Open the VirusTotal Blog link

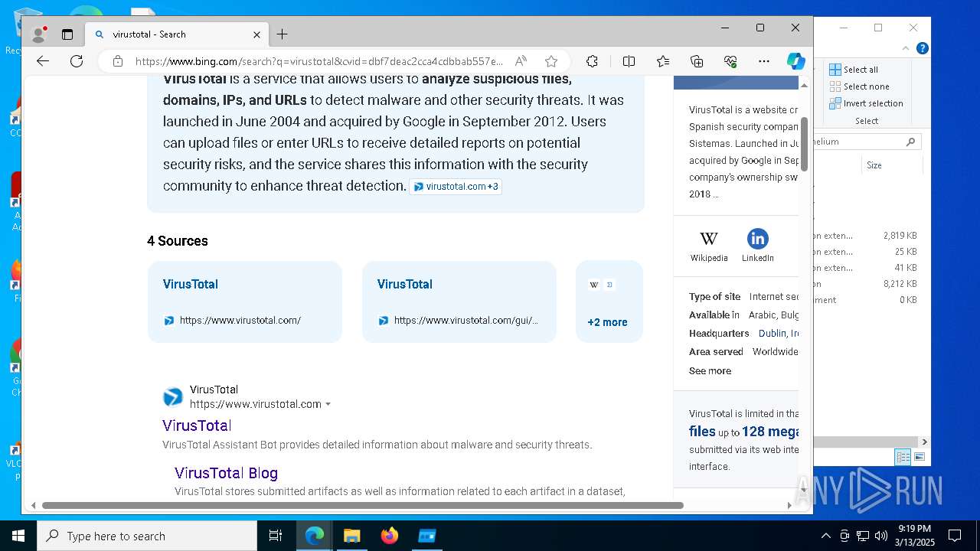point(226,473)
